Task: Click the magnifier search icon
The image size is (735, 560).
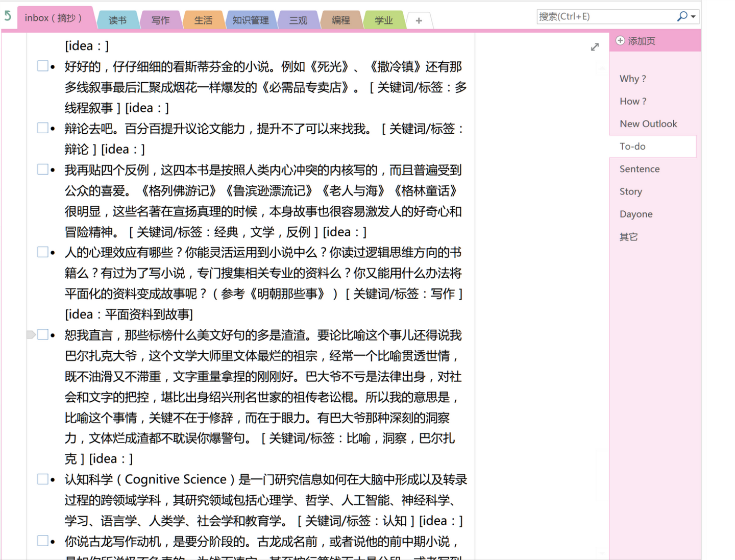Action: tap(682, 16)
